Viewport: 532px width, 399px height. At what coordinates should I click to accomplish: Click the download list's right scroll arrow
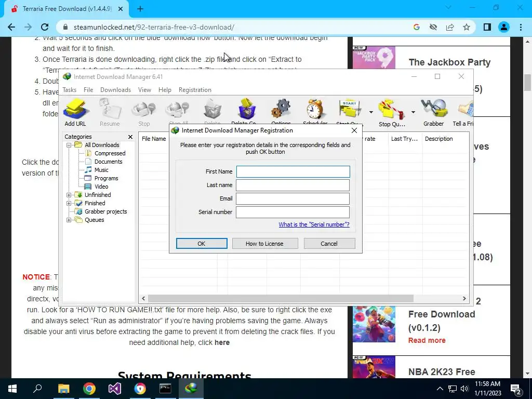464,299
